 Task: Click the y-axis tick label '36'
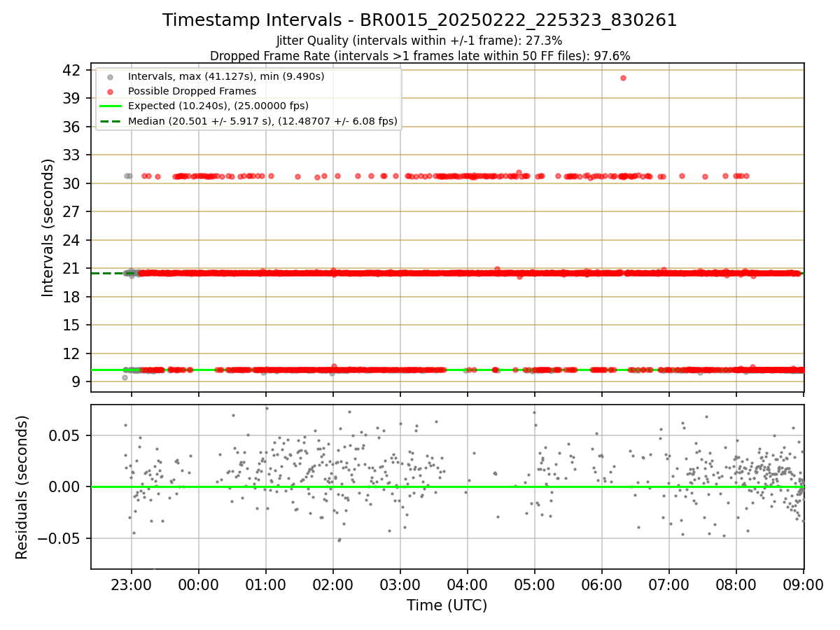click(72, 127)
